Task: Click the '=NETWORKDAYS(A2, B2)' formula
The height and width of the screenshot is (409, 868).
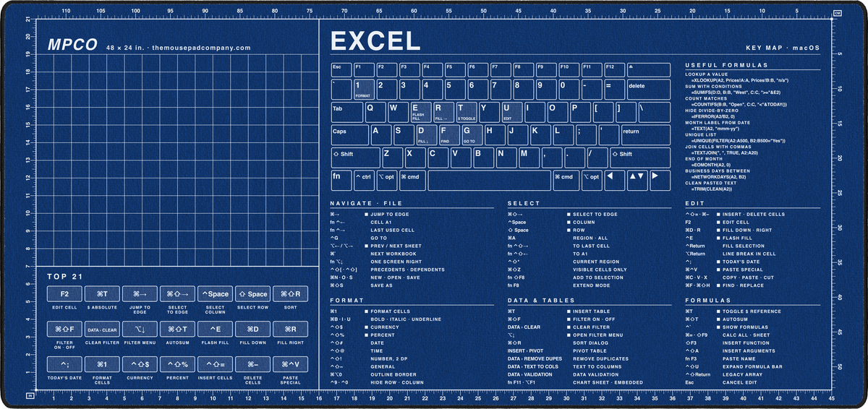Action: [x=719, y=176]
